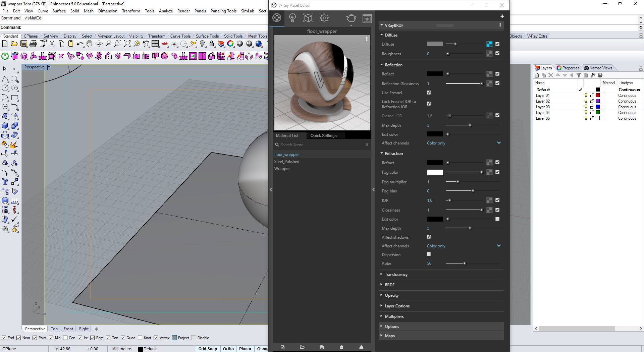Screen dimensions: 644x352
Task: Open the Materials tab in Asset Editor
Action: point(277,18)
